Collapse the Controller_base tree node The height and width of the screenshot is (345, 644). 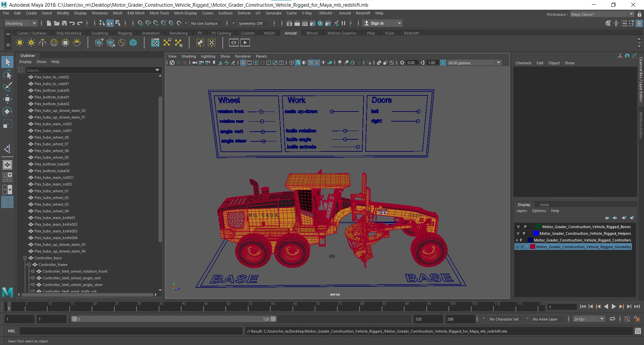point(25,258)
